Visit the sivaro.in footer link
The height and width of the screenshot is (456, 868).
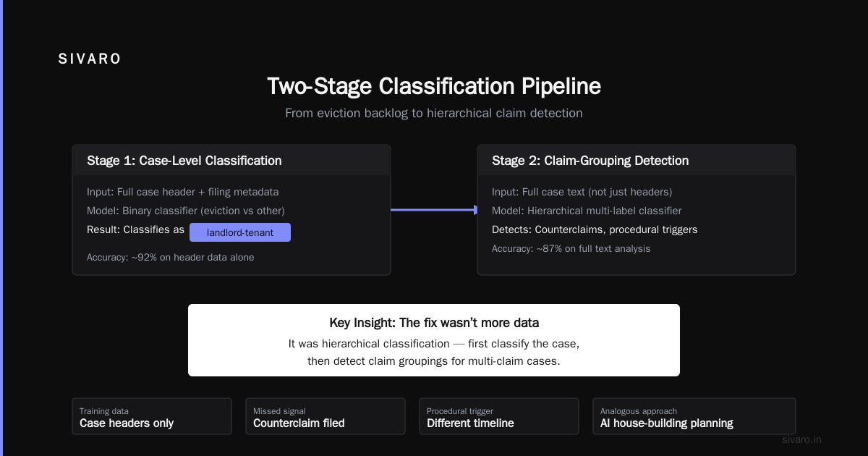tap(801, 439)
